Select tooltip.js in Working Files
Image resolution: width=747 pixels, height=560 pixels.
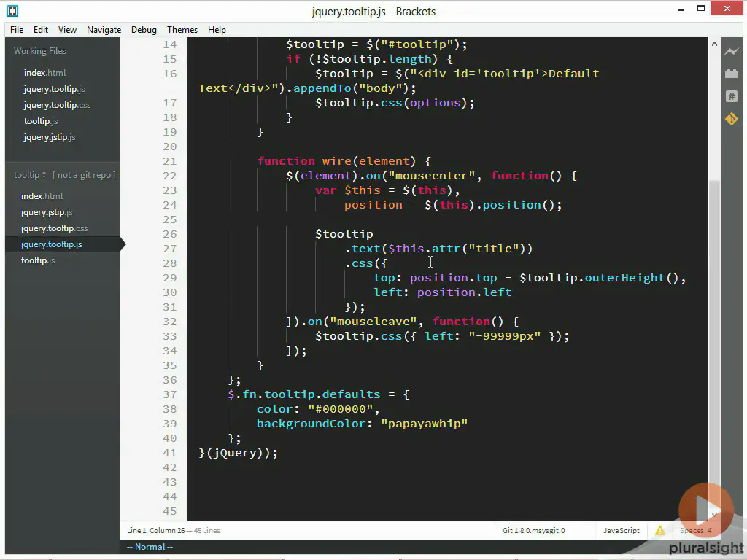[x=41, y=122]
